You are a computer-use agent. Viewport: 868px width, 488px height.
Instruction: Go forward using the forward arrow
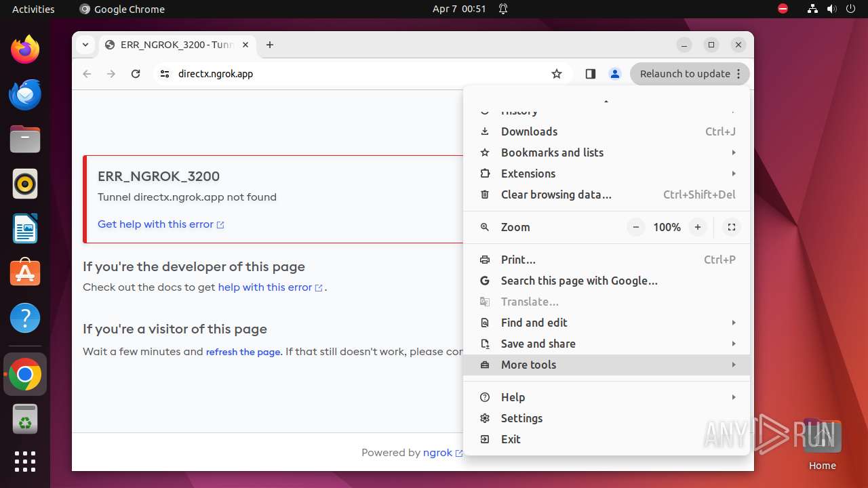point(111,74)
